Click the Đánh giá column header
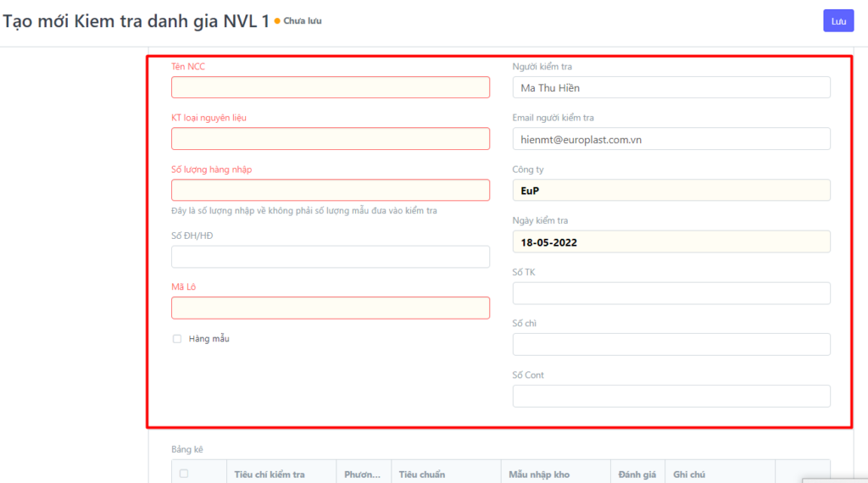This screenshot has width=868, height=483. pyautogui.click(x=637, y=475)
